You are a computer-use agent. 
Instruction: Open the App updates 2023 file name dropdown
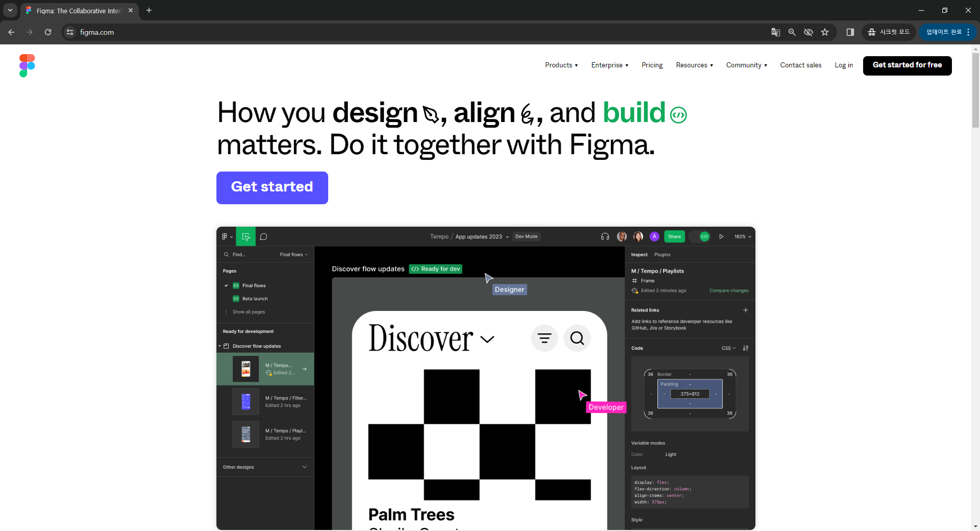pyautogui.click(x=482, y=236)
